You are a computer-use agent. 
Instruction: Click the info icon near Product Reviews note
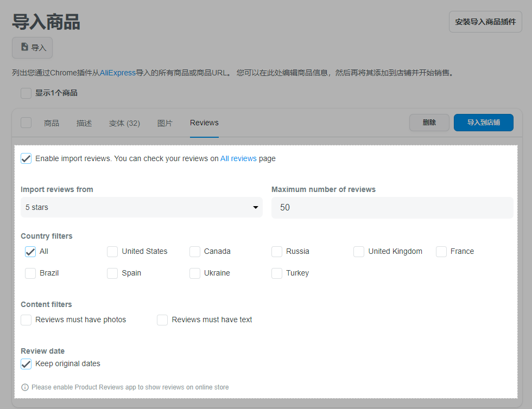pos(25,387)
